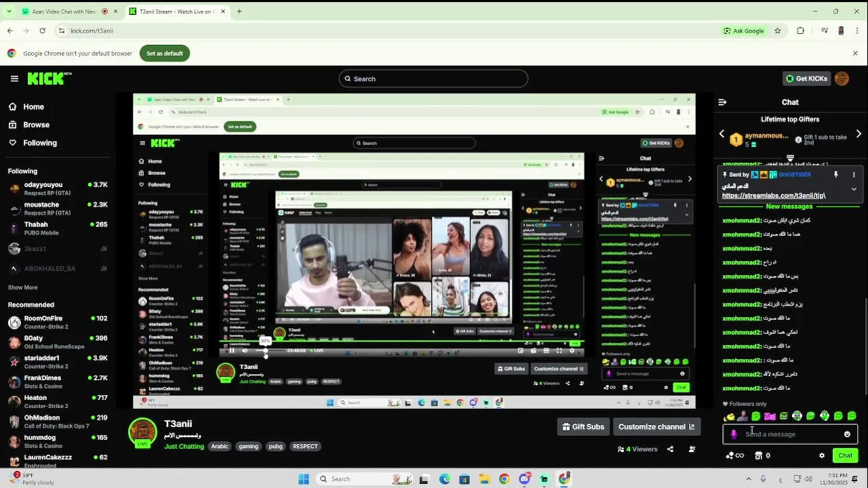This screenshot has width=868, height=488.
Task: Click Gift Subs button
Action: [x=583, y=427]
